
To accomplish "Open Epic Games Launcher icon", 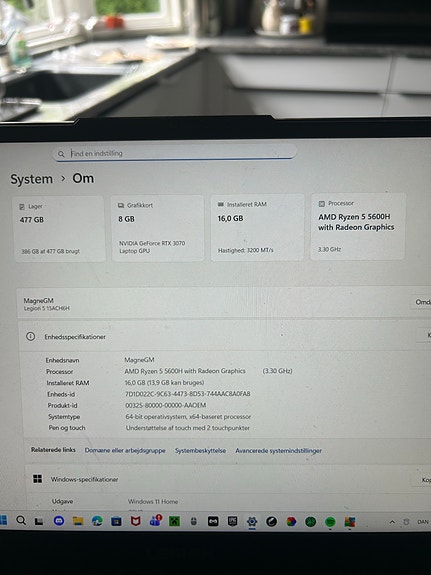I will coord(233,521).
